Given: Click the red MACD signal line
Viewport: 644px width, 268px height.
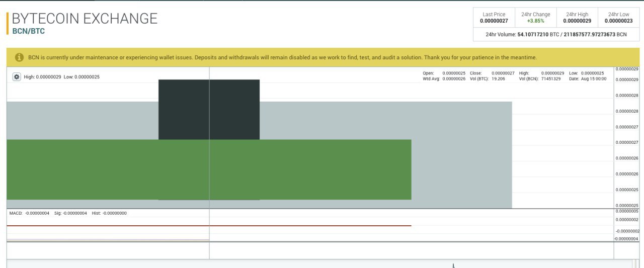Looking at the screenshot, I should point(209,226).
